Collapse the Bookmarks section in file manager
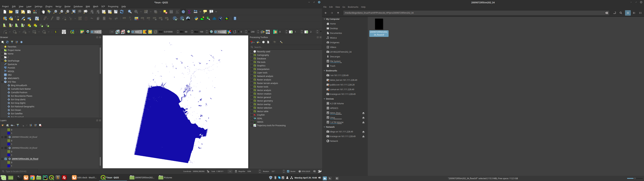The width and height of the screenshot is (644, 181). tap(324, 71)
